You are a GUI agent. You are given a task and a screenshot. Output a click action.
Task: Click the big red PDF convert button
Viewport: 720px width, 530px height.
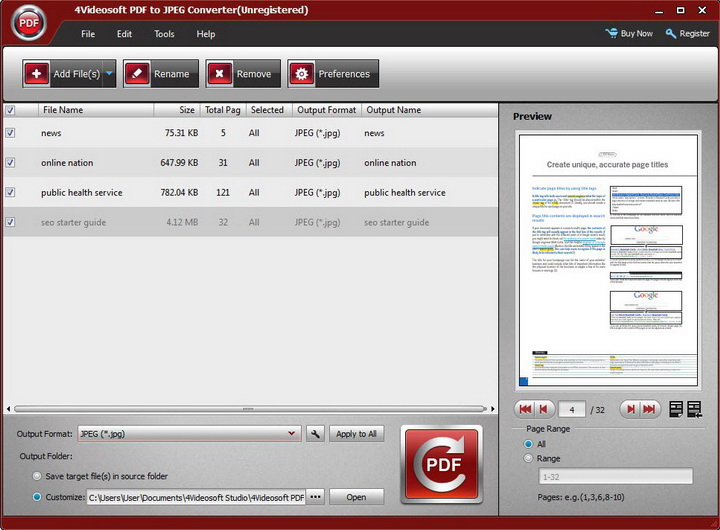[x=442, y=464]
